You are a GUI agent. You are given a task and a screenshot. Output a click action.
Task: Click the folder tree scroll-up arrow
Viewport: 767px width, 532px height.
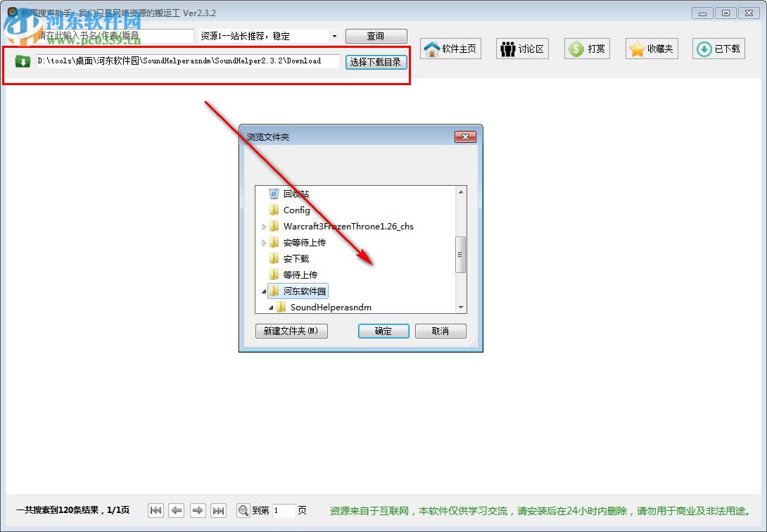tap(461, 192)
